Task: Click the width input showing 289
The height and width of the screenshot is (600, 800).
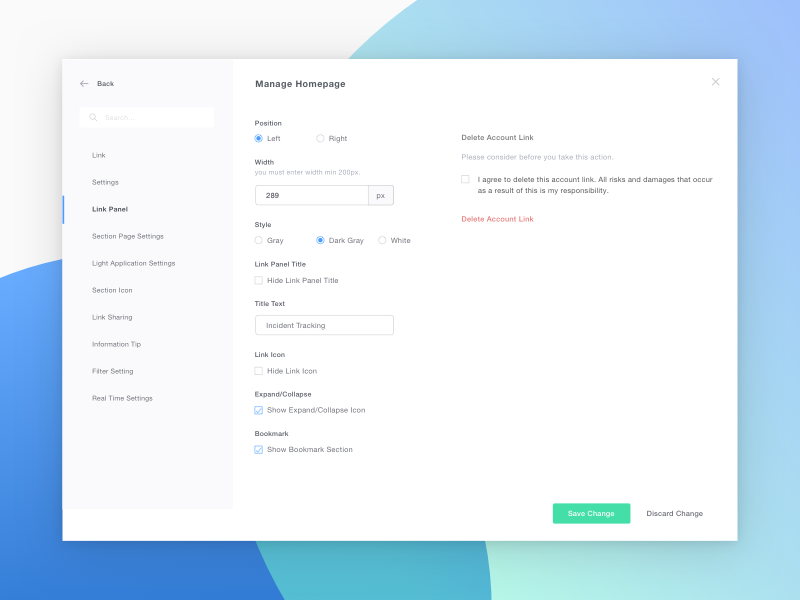Action: 311,194
